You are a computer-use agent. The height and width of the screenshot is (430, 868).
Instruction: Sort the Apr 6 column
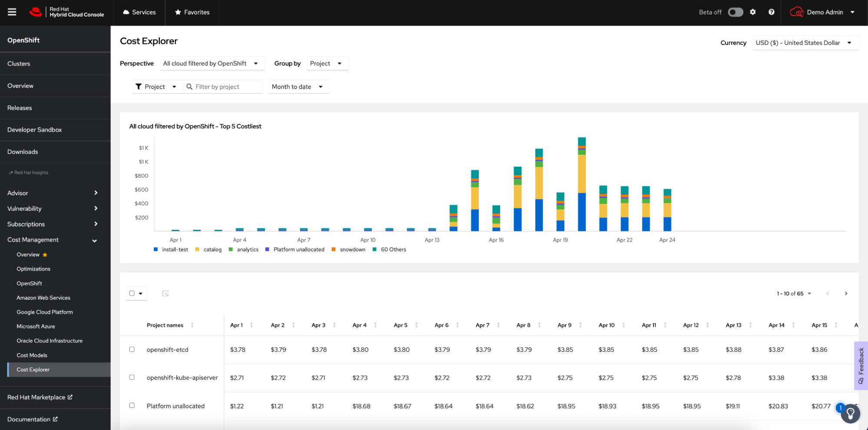(x=458, y=325)
